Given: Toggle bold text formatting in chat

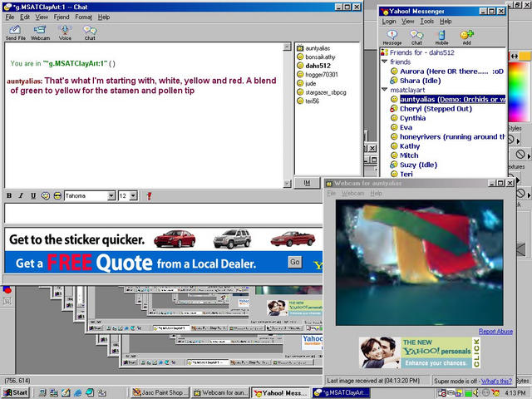Looking at the screenshot, I should 9,196.
